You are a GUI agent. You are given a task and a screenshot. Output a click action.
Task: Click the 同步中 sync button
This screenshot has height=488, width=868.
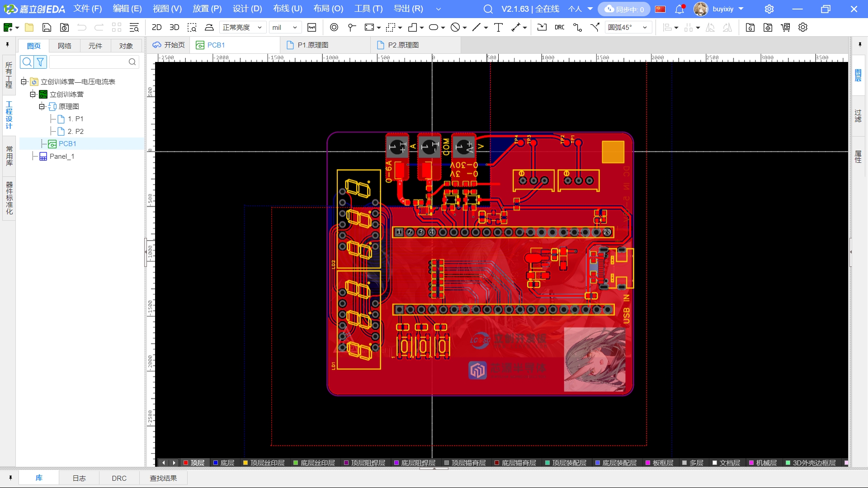[x=624, y=9]
